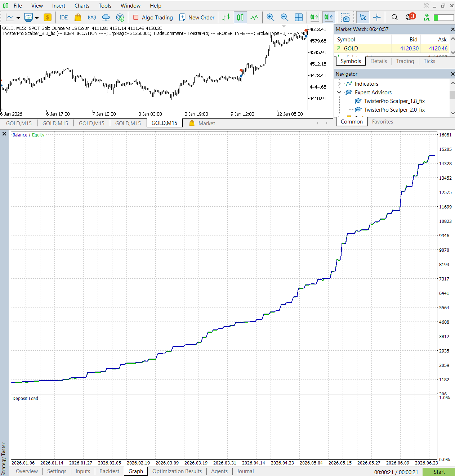Zoom out on the chart
This screenshot has height=476, width=455.
(284, 17)
